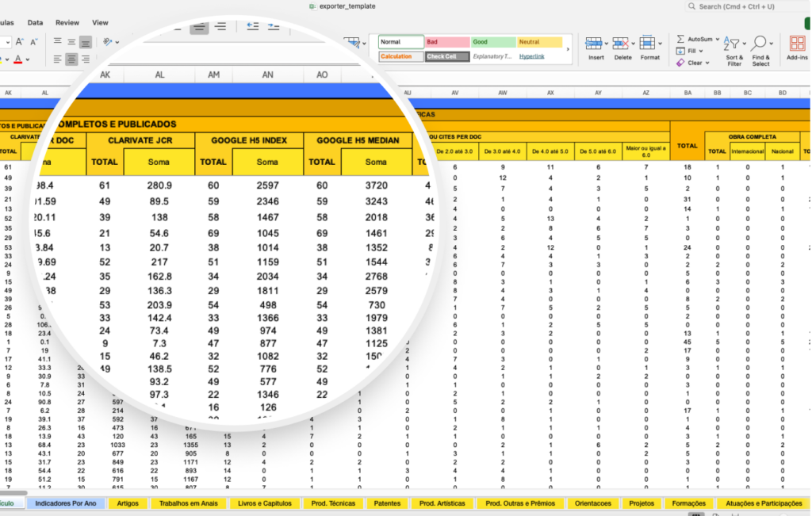Click the Delete cells icon
The image size is (812, 516).
(620, 44)
